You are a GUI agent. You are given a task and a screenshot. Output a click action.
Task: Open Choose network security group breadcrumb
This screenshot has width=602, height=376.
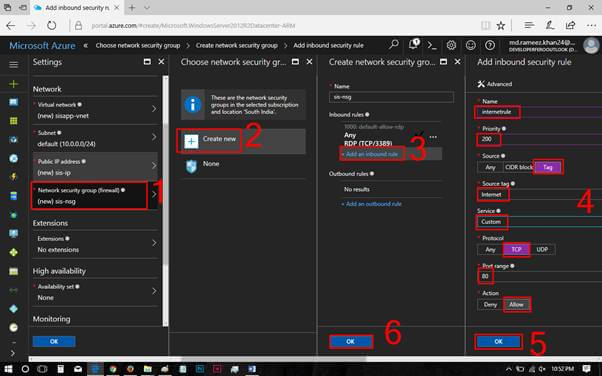click(138, 45)
